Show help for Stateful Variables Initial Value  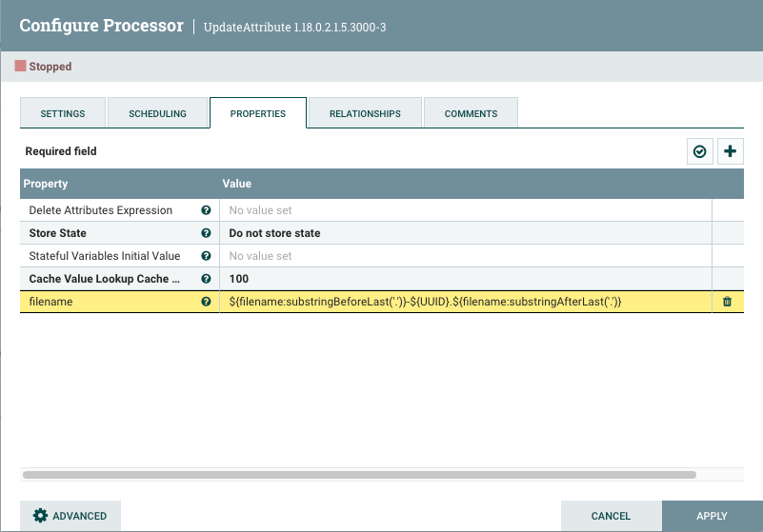(206, 256)
